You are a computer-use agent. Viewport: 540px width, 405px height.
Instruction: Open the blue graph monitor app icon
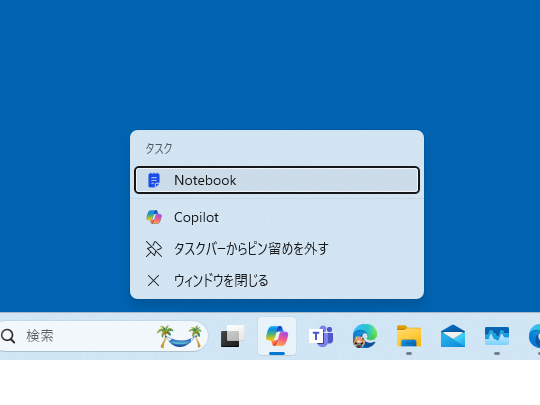(x=497, y=336)
